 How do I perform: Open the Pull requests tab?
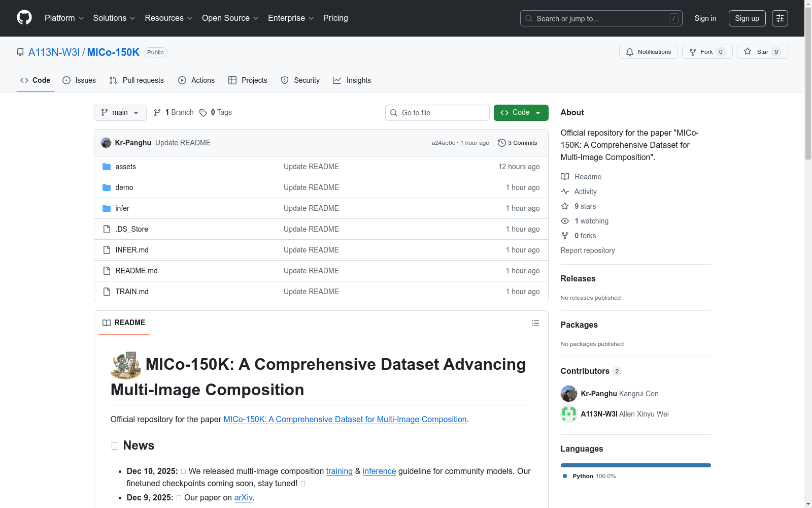click(137, 80)
